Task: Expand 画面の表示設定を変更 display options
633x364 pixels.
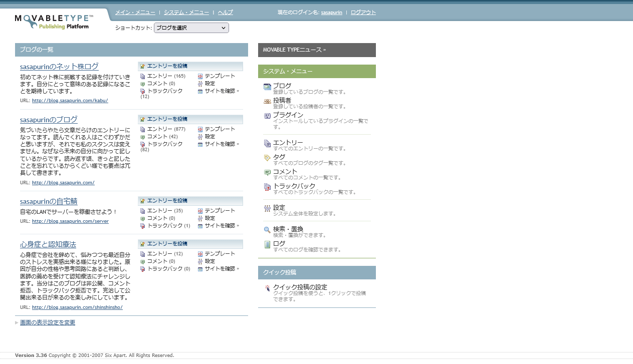Action: 48,323
